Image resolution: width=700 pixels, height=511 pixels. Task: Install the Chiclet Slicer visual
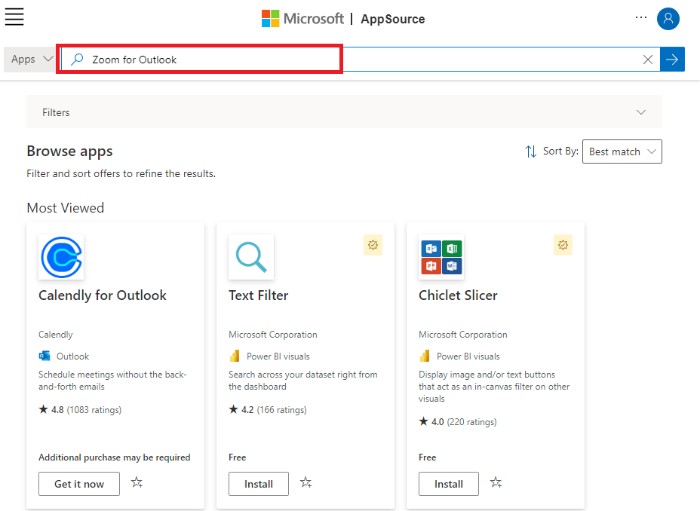click(449, 484)
